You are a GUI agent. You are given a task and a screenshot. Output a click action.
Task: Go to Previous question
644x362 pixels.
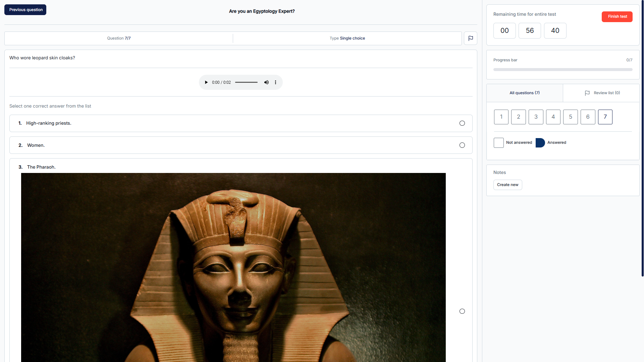25,10
